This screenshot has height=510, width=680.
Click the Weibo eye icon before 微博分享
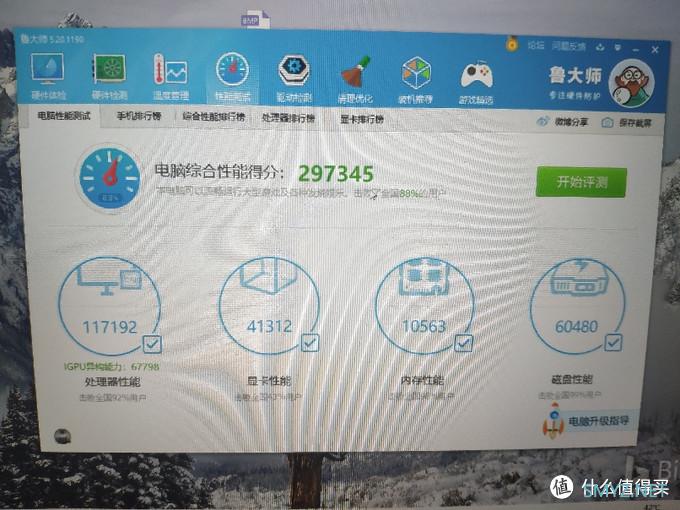543,122
